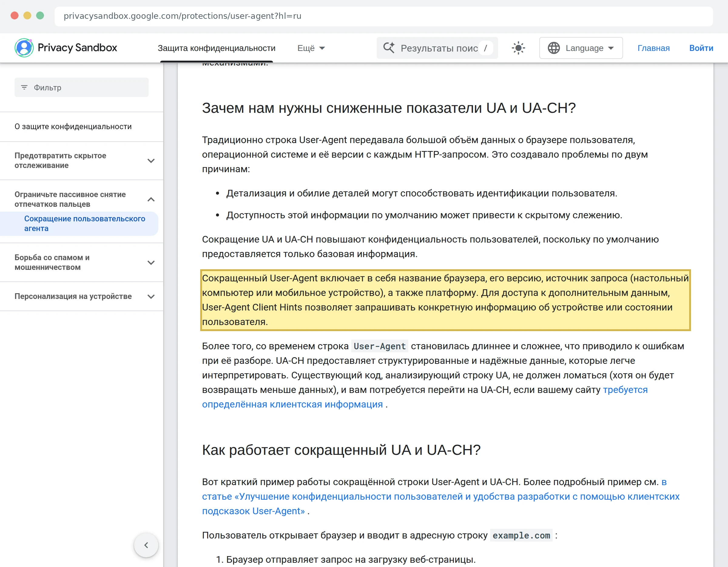Viewport: 728px width, 567px height.
Task: Open the Language dropdown
Action: [x=581, y=48]
